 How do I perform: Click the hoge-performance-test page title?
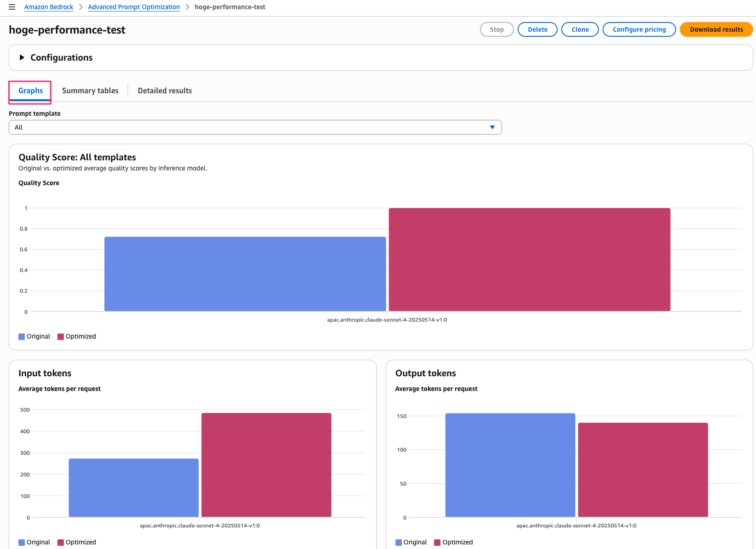67,30
